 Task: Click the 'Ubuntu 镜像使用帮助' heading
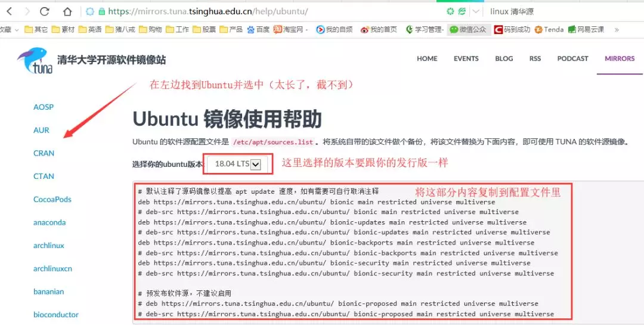[227, 119]
